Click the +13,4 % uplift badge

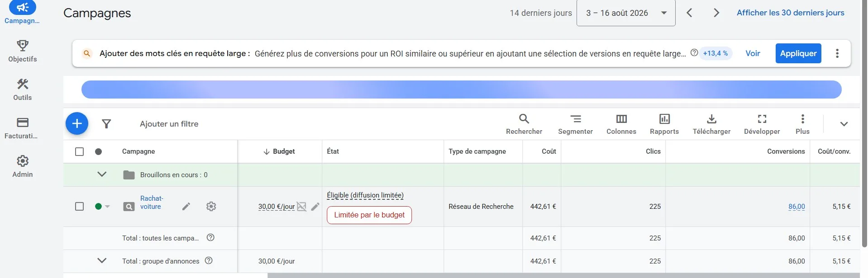pyautogui.click(x=715, y=53)
